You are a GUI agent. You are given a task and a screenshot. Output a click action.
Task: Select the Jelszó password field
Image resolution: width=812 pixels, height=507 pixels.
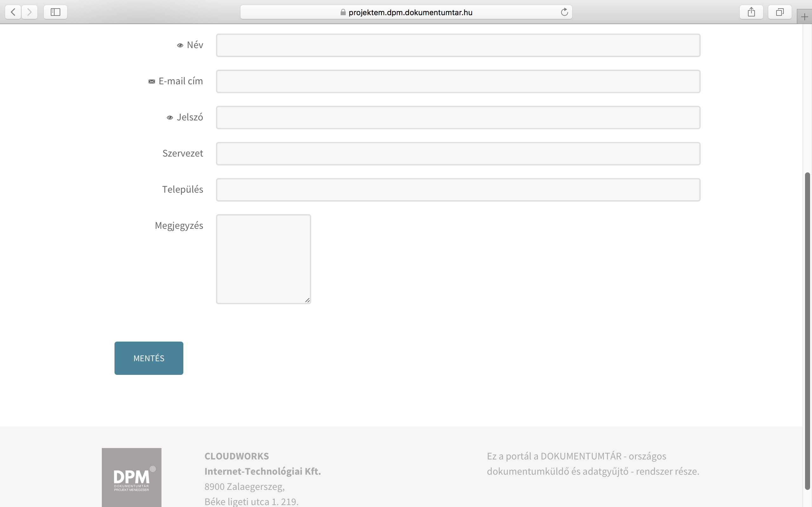[x=458, y=118]
